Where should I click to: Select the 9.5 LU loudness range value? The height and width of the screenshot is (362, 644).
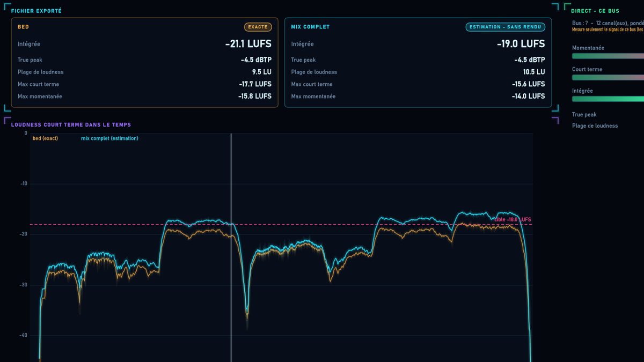pos(262,72)
